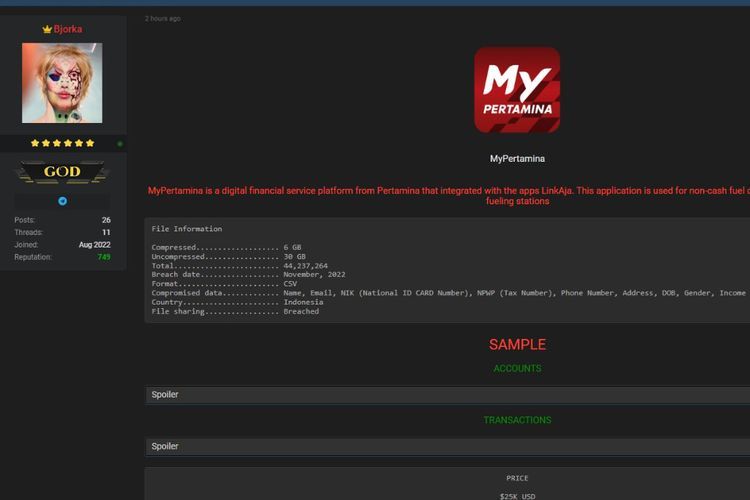Screen dimensions: 750x500
Task: Click the GOD rank badge
Action: click(62, 172)
